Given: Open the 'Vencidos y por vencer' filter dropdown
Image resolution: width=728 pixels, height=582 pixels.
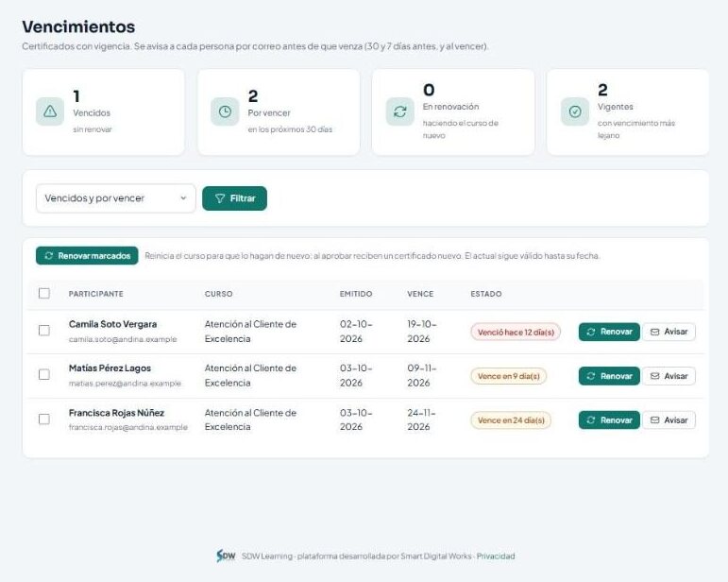Looking at the screenshot, I should click(x=115, y=198).
